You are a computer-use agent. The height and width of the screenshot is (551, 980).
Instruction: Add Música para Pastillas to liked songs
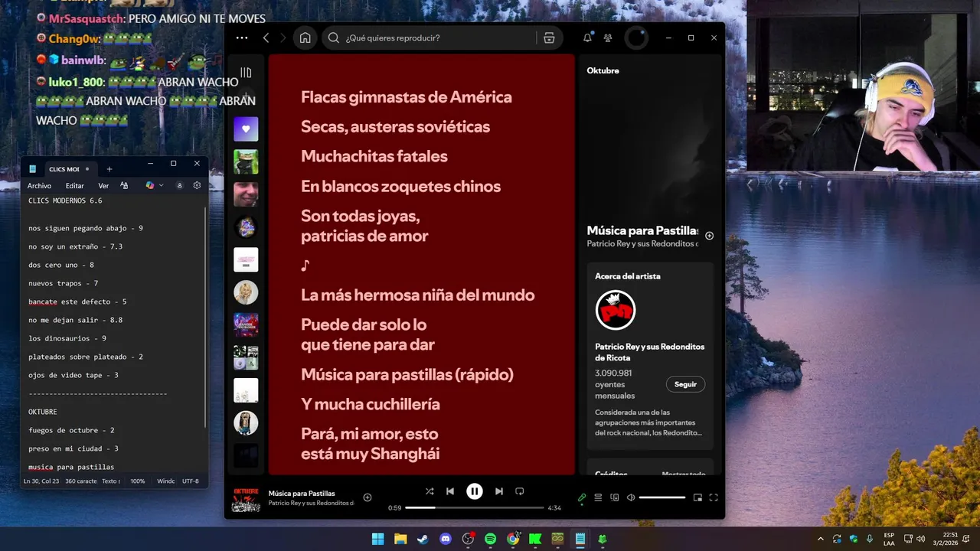coord(367,497)
